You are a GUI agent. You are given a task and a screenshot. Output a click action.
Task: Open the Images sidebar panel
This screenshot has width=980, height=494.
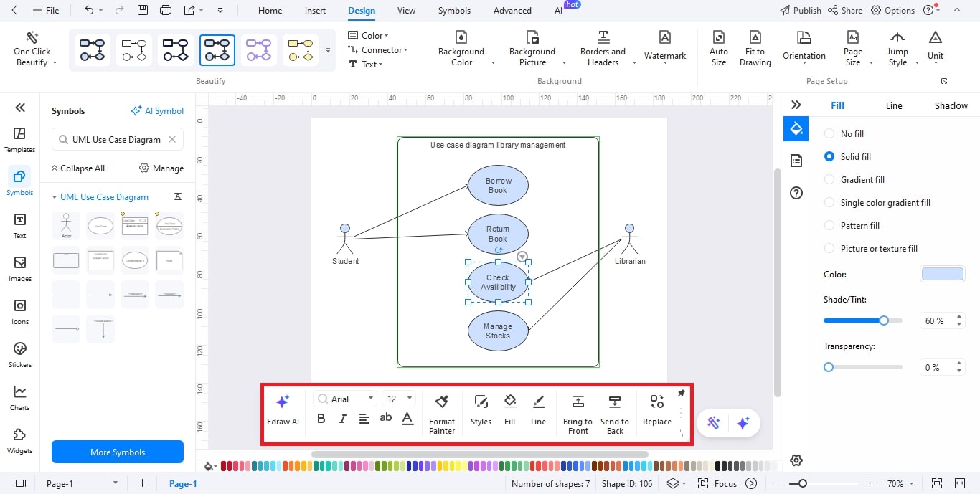click(20, 269)
